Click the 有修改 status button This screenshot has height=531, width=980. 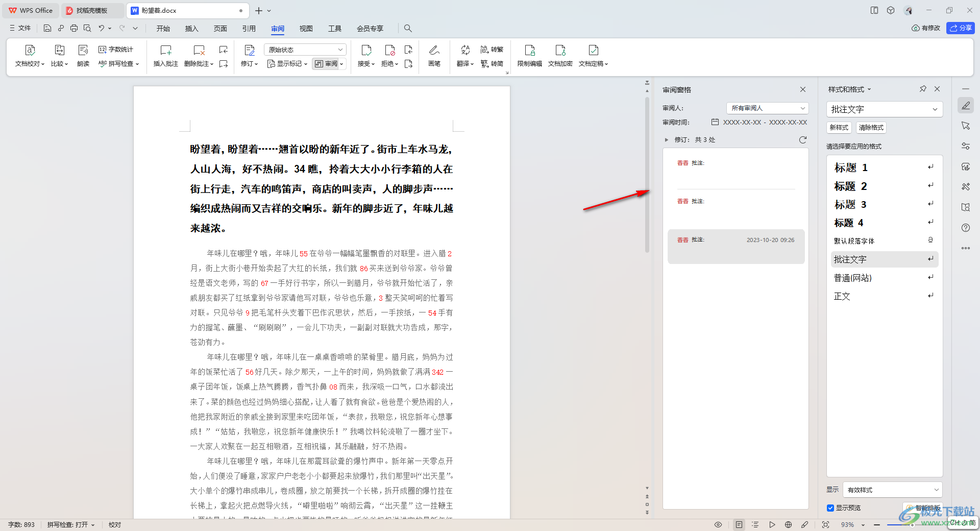click(926, 28)
